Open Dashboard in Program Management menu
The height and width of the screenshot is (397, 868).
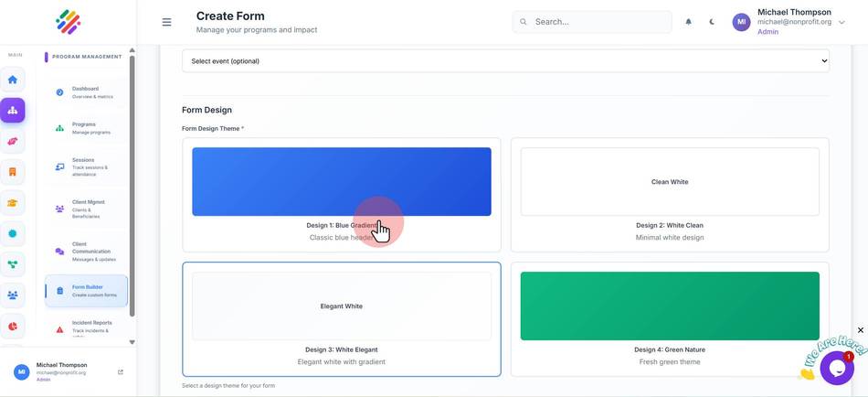pyautogui.click(x=86, y=92)
